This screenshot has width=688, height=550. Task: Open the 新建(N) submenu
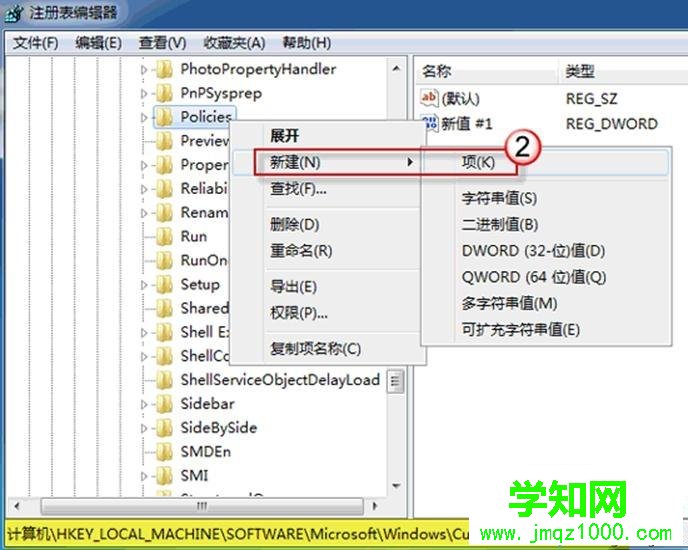(x=327, y=162)
